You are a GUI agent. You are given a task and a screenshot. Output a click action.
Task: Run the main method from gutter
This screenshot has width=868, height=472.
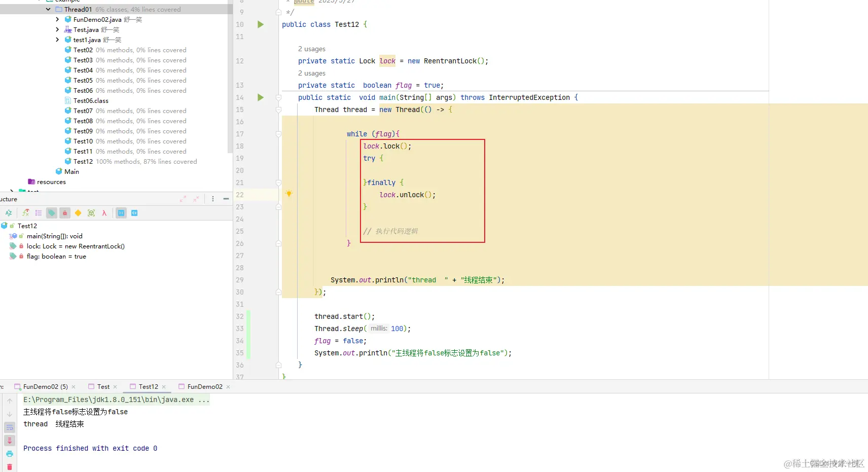point(261,97)
